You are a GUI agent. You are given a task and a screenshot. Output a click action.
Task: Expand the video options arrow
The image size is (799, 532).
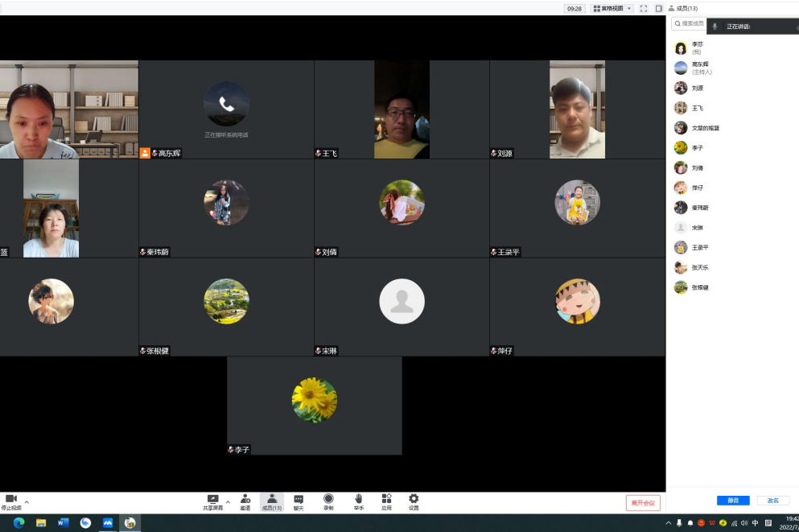pyautogui.click(x=27, y=501)
